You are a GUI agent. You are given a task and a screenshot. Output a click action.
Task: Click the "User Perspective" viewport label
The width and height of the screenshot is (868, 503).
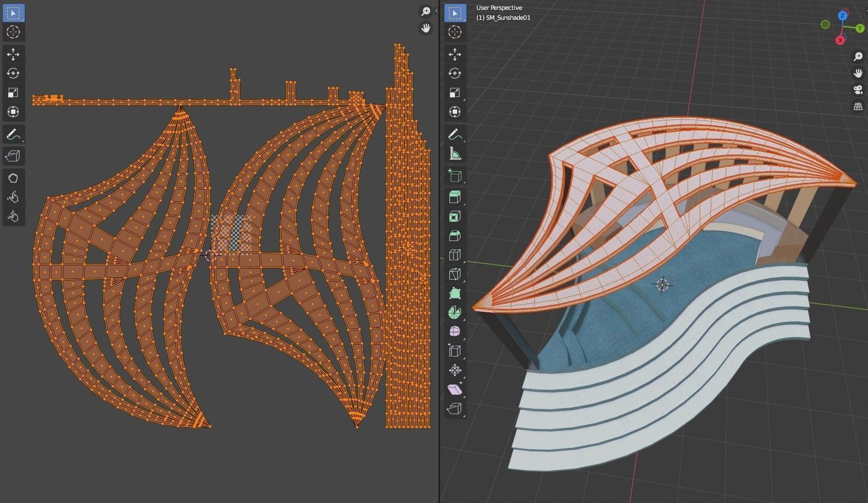point(499,8)
